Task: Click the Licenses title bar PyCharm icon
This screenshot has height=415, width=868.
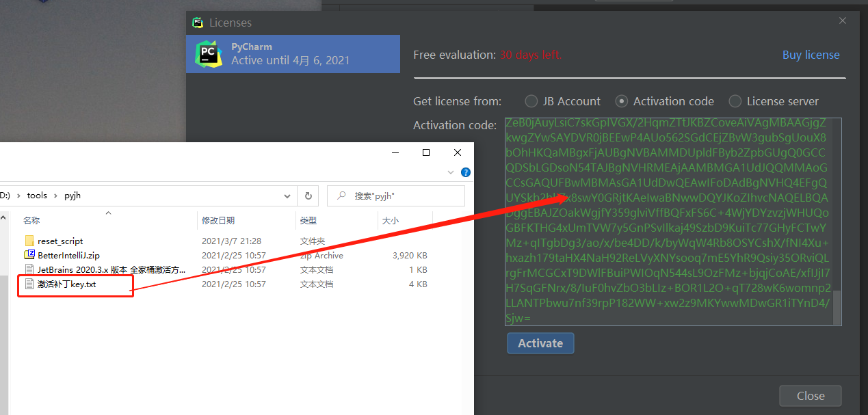Action: (x=198, y=23)
